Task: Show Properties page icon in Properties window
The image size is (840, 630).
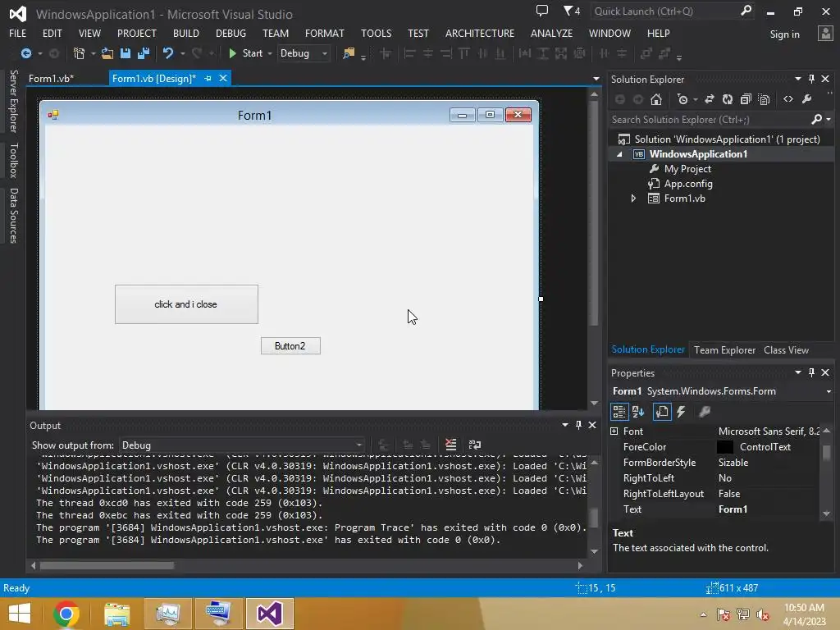Action: [662, 412]
